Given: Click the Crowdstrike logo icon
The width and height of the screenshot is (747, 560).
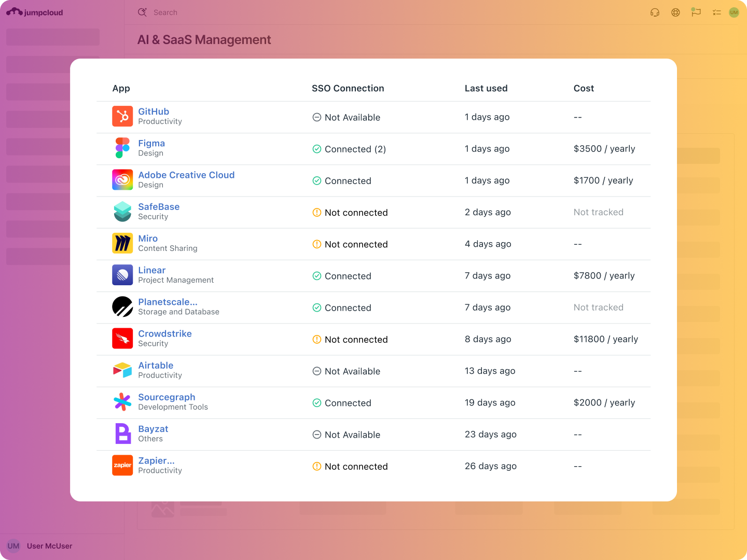Looking at the screenshot, I should [122, 339].
